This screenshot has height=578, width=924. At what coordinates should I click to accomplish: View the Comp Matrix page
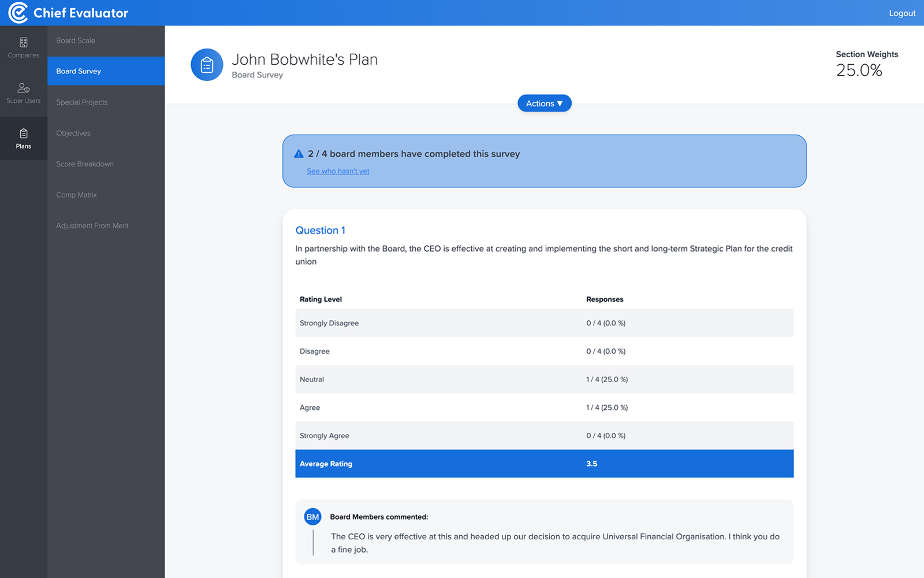(76, 195)
